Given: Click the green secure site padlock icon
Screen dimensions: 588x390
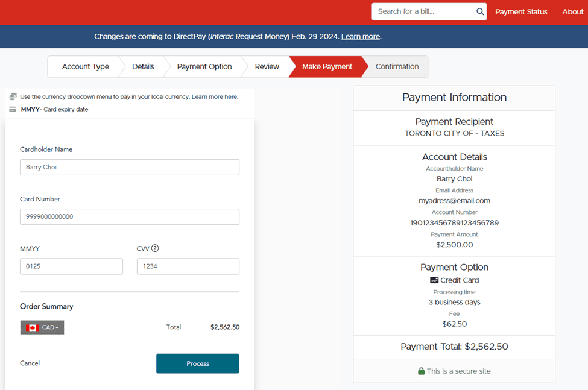Looking at the screenshot, I should [422, 371].
